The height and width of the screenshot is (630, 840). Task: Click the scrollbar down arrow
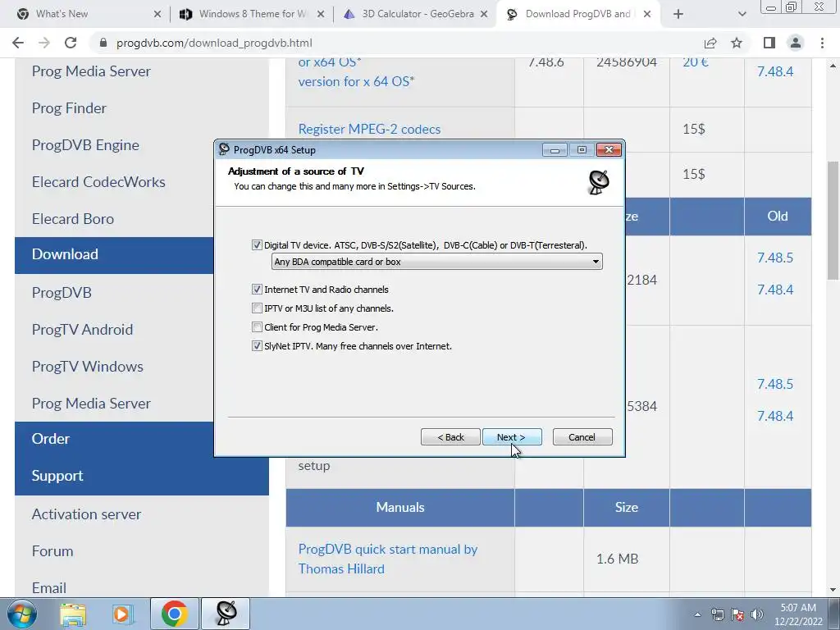(833, 591)
